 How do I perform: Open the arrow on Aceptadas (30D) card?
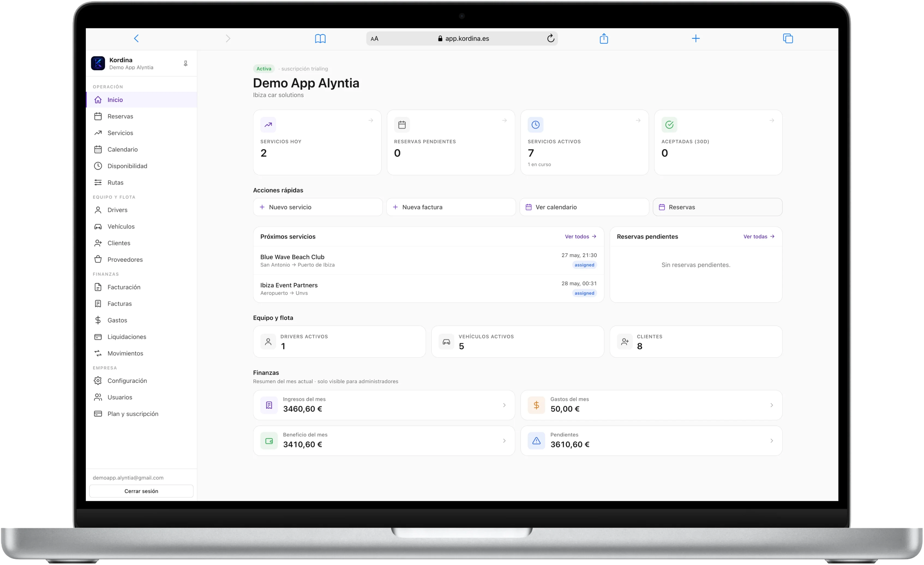tap(772, 121)
